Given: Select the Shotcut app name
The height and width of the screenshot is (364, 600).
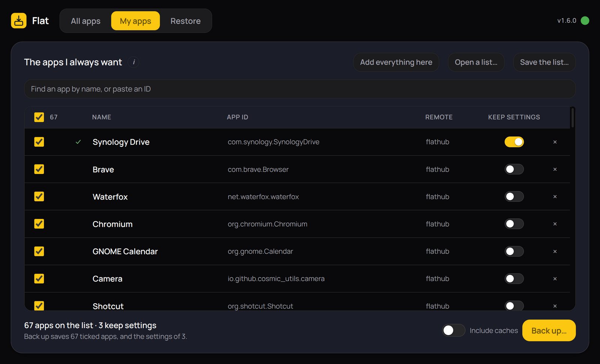Looking at the screenshot, I should [108, 306].
